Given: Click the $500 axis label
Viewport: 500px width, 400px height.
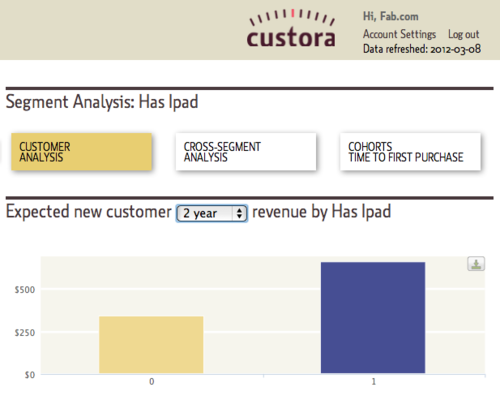Looking at the screenshot, I should point(25,290).
